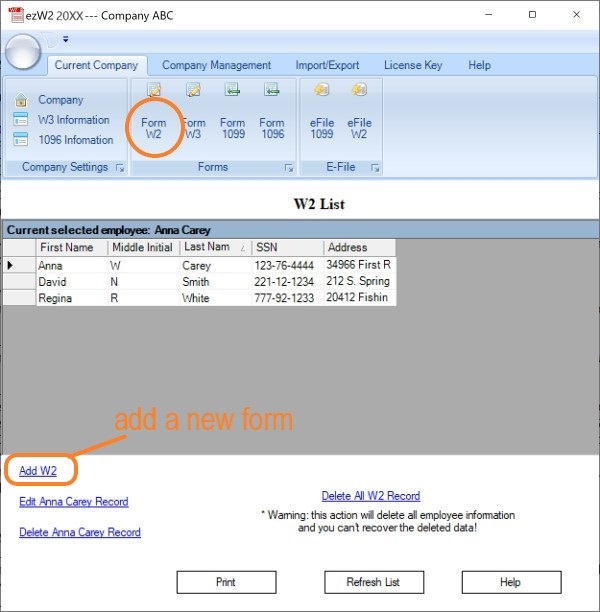Viewport: 600px width, 612px height.
Task: Open the Form 1096 ribbon icon
Action: pyautogui.click(x=272, y=90)
